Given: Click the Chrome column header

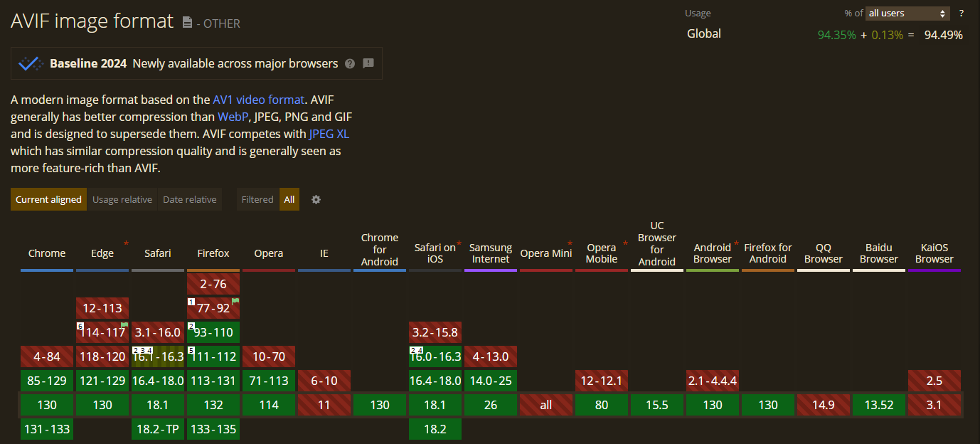Looking at the screenshot, I should click(x=47, y=253).
